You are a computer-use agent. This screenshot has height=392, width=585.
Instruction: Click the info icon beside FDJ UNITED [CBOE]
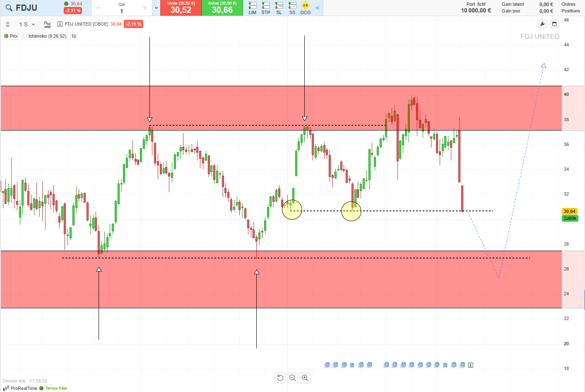[x=60, y=24]
